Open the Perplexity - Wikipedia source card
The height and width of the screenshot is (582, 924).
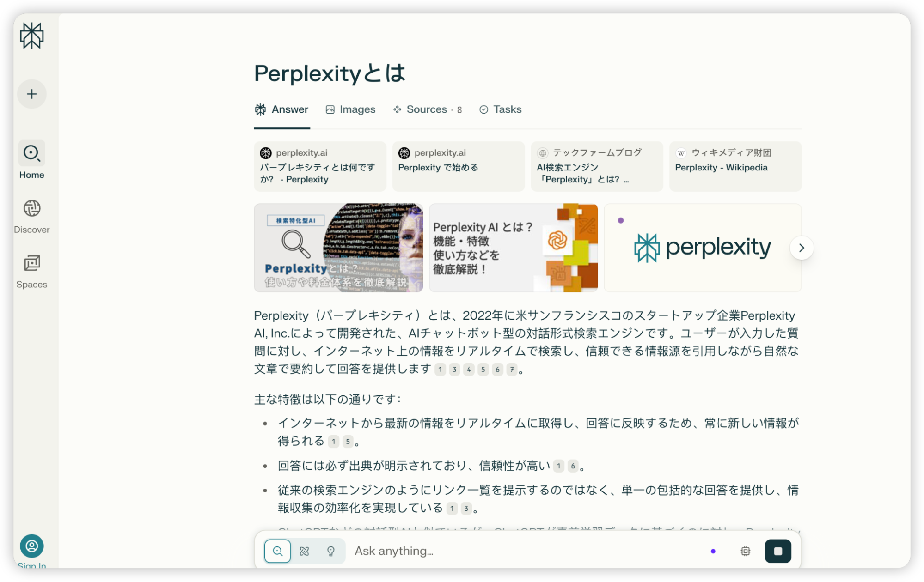(735, 166)
